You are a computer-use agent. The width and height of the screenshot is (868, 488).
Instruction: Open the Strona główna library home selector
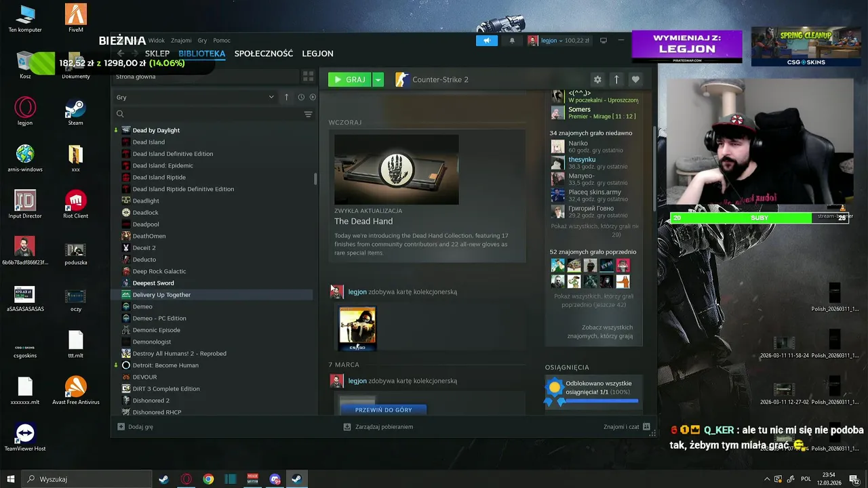point(206,77)
